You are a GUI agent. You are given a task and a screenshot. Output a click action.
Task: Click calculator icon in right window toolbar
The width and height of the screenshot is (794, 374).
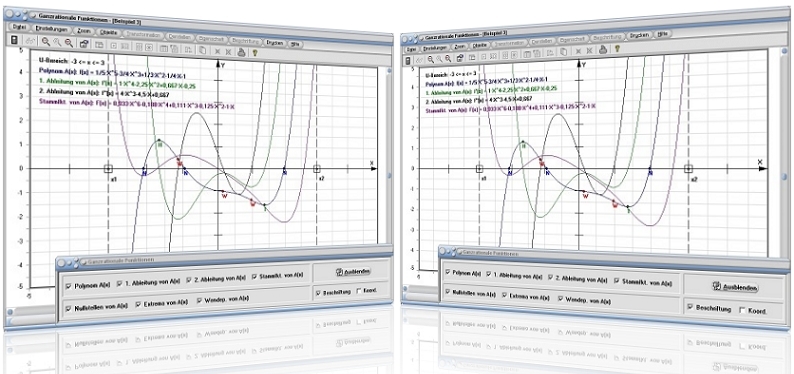[409, 61]
